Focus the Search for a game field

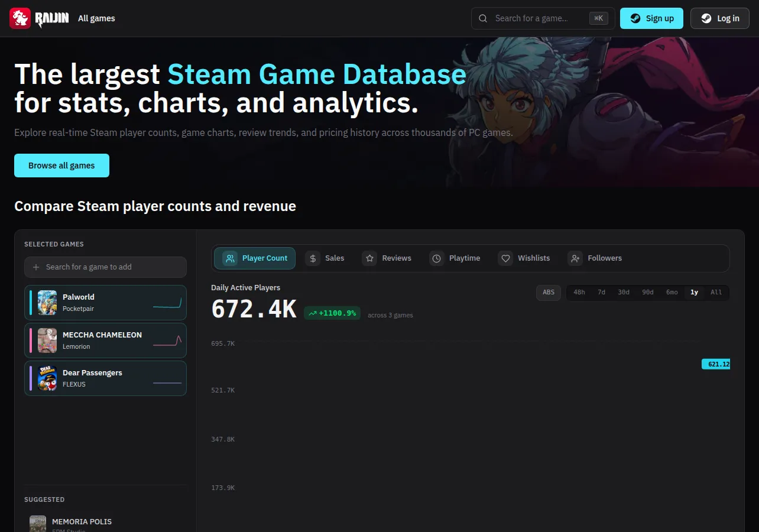click(543, 18)
